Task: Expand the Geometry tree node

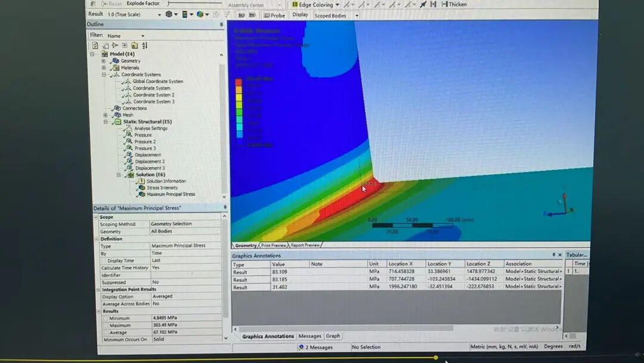Action: click(104, 61)
